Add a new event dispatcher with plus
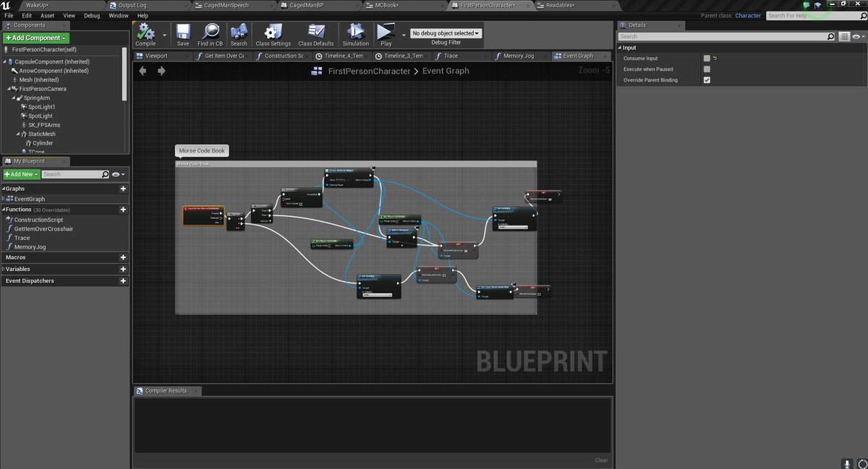Viewport: 868px width, 469px height. [123, 281]
